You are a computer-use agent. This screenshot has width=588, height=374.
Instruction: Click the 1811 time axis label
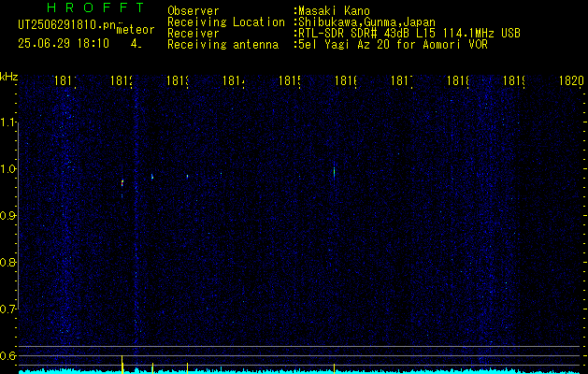click(x=65, y=80)
